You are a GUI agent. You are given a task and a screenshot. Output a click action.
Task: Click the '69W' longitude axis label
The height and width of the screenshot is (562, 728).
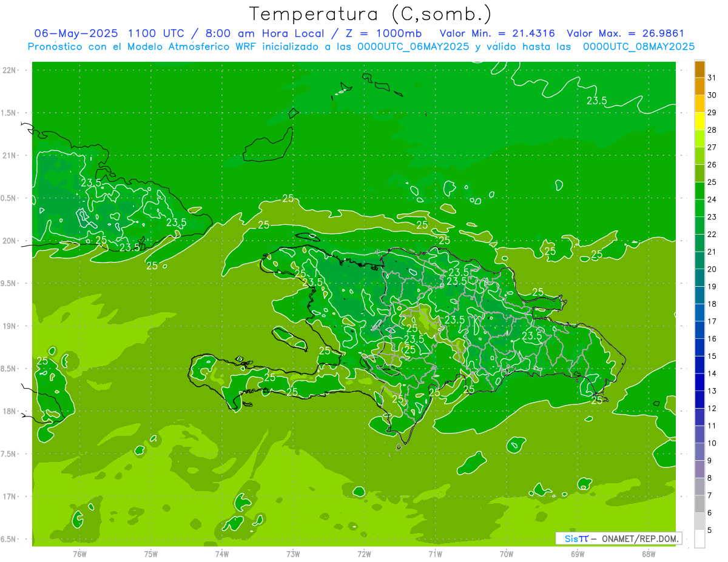point(578,554)
